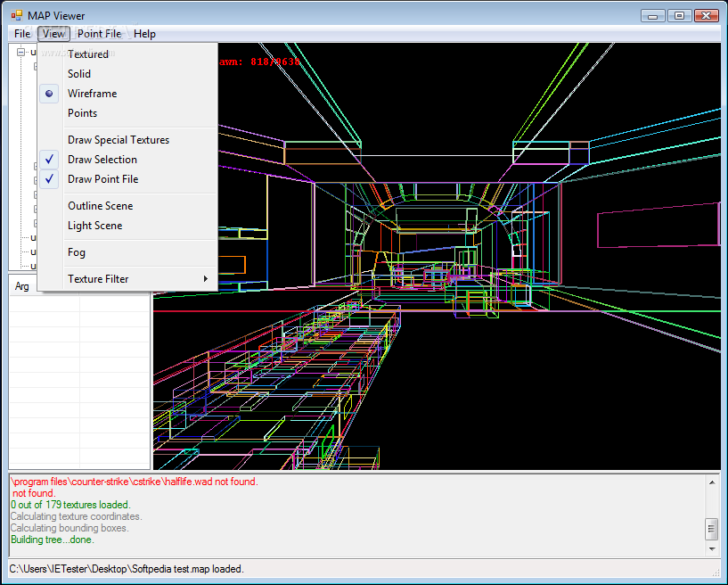The image size is (728, 585).
Task: Toggle Outline Scene option
Action: [x=127, y=206]
